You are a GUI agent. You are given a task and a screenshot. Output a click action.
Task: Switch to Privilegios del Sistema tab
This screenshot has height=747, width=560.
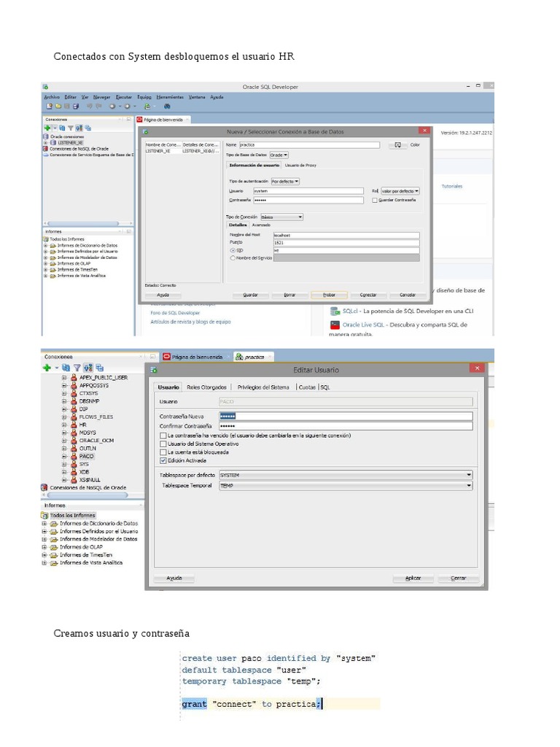coord(263,387)
